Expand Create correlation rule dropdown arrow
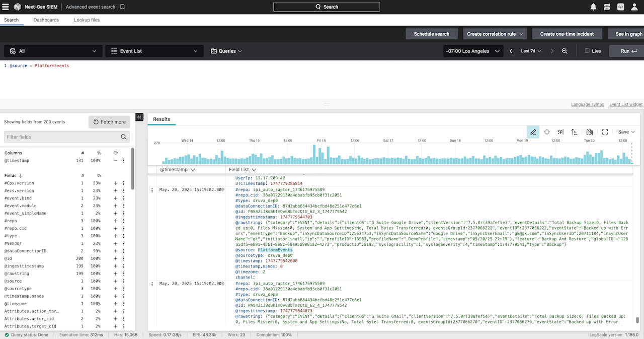Viewport: 644px width, 339px height. pos(522,34)
